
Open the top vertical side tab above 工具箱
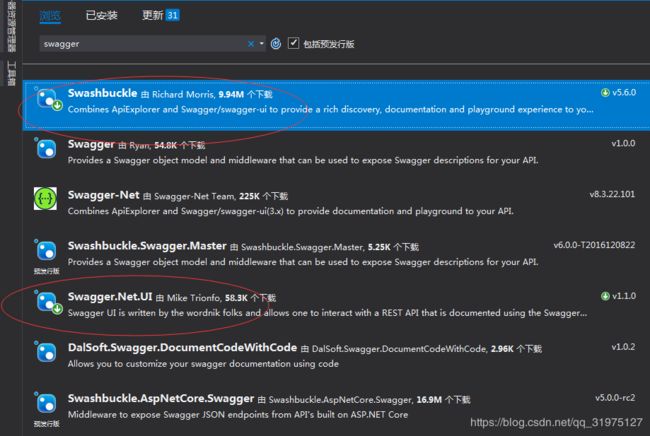tap(11, 27)
